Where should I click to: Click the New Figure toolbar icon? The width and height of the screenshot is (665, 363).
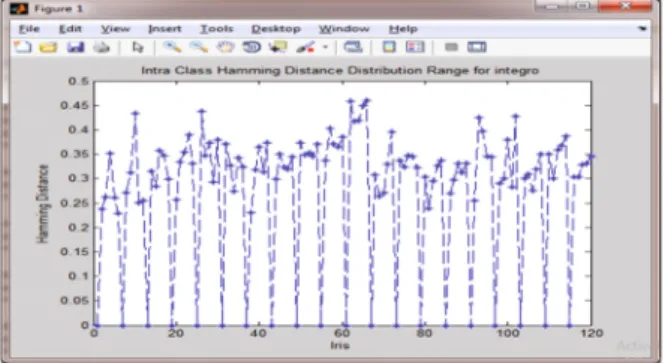pos(22,47)
